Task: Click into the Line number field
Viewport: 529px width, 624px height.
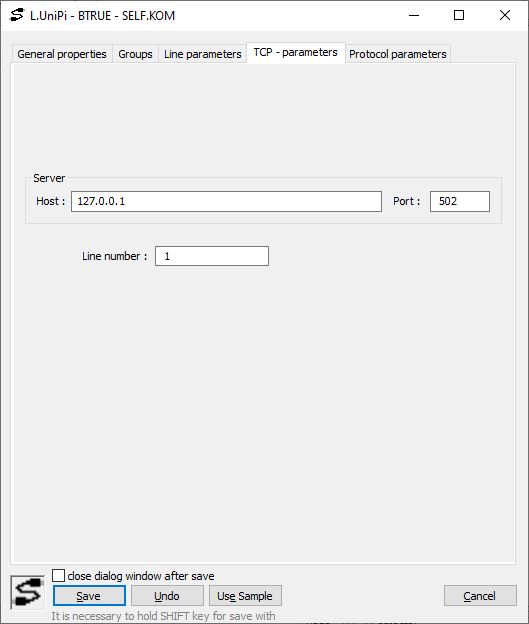Action: (212, 256)
